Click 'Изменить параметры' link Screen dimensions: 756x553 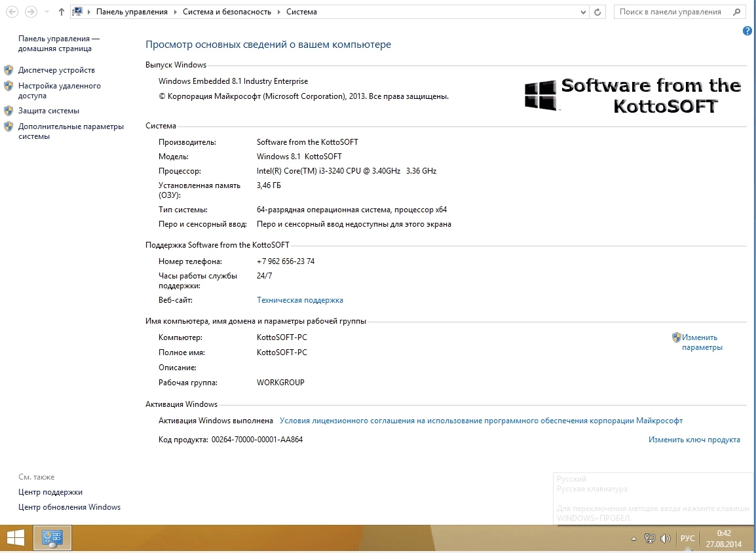coord(702,342)
